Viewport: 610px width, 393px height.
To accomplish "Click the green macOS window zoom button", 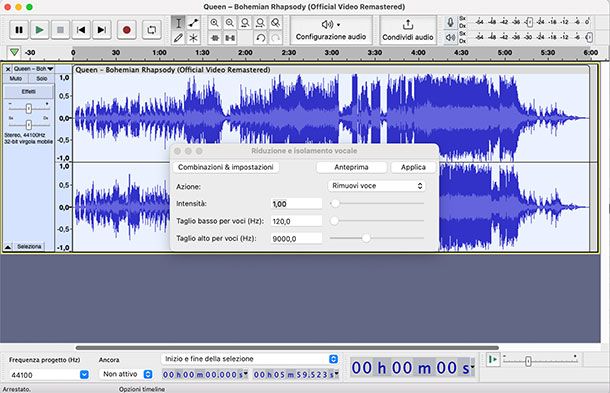I will coord(29,7).
